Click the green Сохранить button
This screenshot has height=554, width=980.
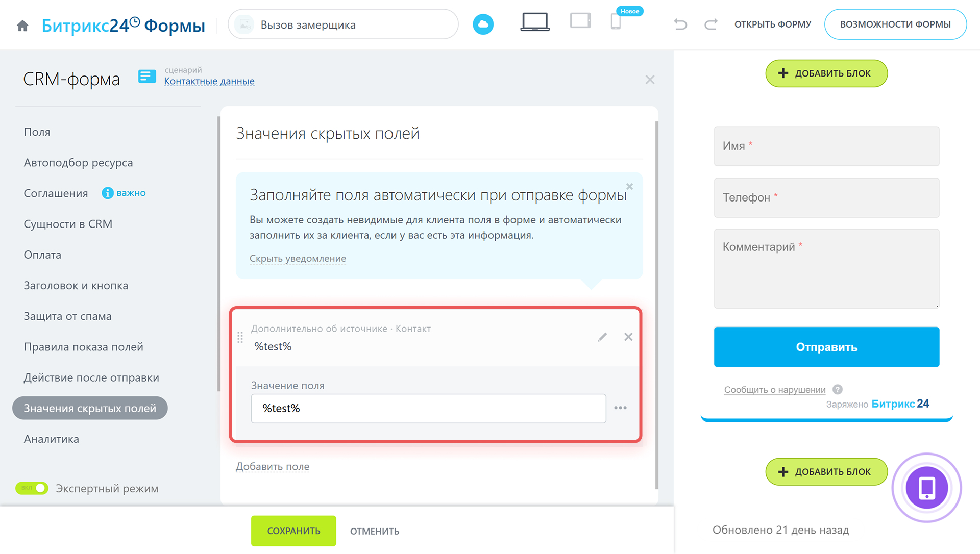[x=293, y=531]
